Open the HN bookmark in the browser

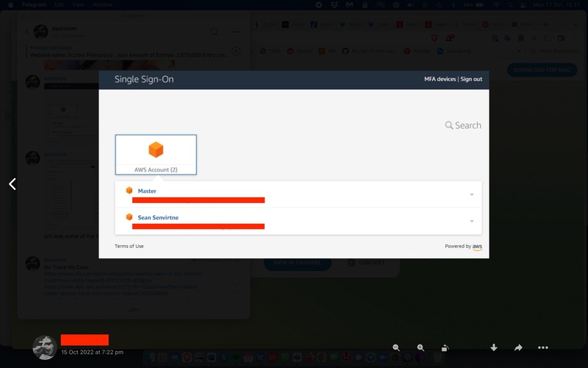click(327, 51)
